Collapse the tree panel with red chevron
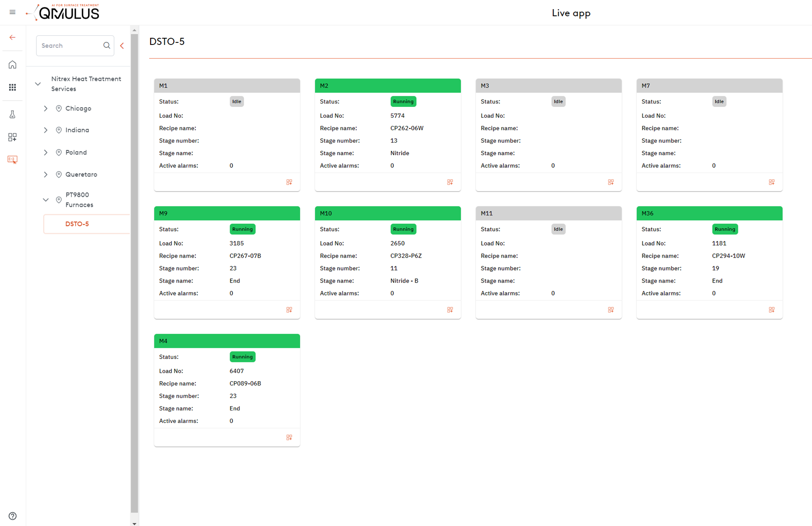The image size is (812, 526). (x=122, y=46)
